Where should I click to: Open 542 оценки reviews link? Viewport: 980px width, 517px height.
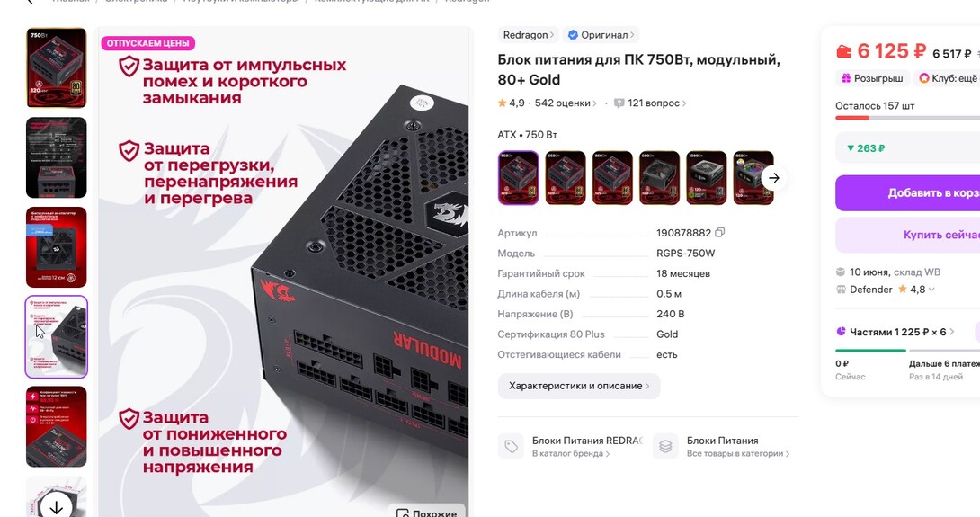point(566,103)
